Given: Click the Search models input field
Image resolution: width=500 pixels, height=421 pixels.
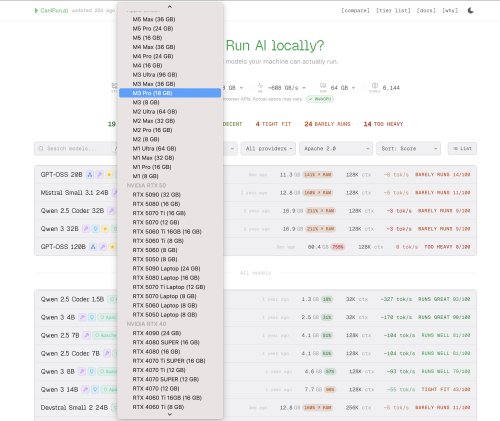Looking at the screenshot, I should pyautogui.click(x=75, y=149).
